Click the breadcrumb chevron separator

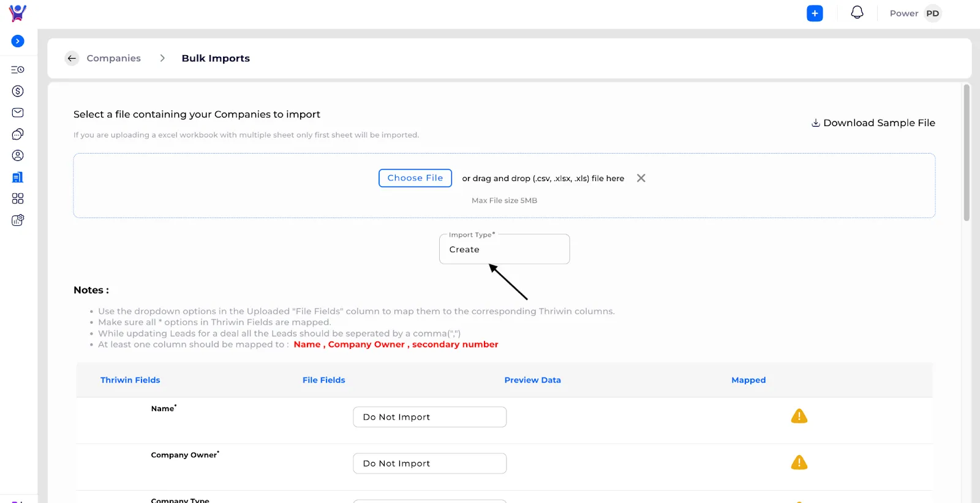(x=162, y=58)
